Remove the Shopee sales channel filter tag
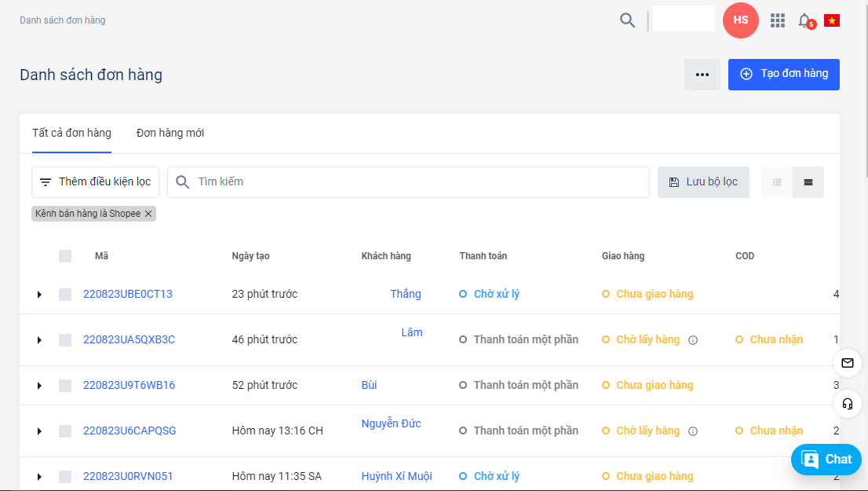Screen dimensions: 868x491 (x=148, y=214)
